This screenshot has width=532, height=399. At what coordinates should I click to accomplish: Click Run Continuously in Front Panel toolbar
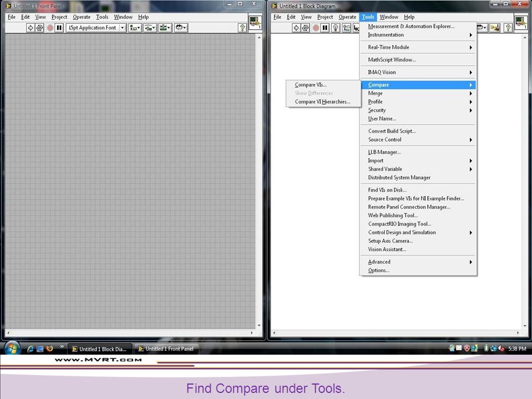(x=40, y=28)
